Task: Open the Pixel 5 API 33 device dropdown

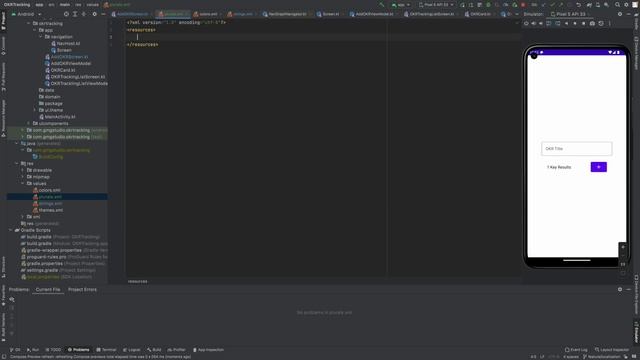Action: pyautogui.click(x=436, y=5)
